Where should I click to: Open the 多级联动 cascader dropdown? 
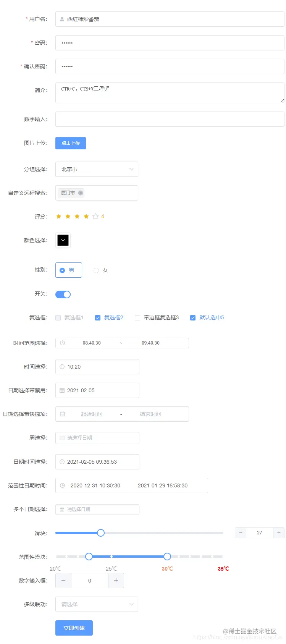97,604
